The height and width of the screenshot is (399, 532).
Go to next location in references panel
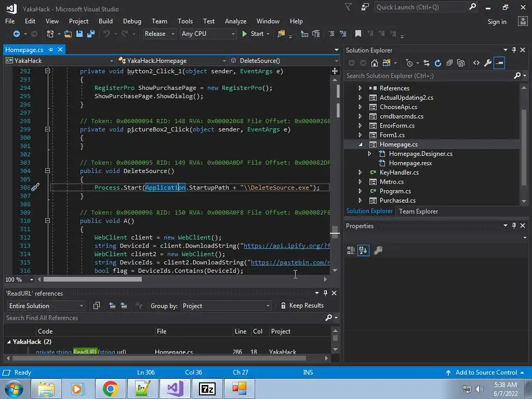[124, 305]
